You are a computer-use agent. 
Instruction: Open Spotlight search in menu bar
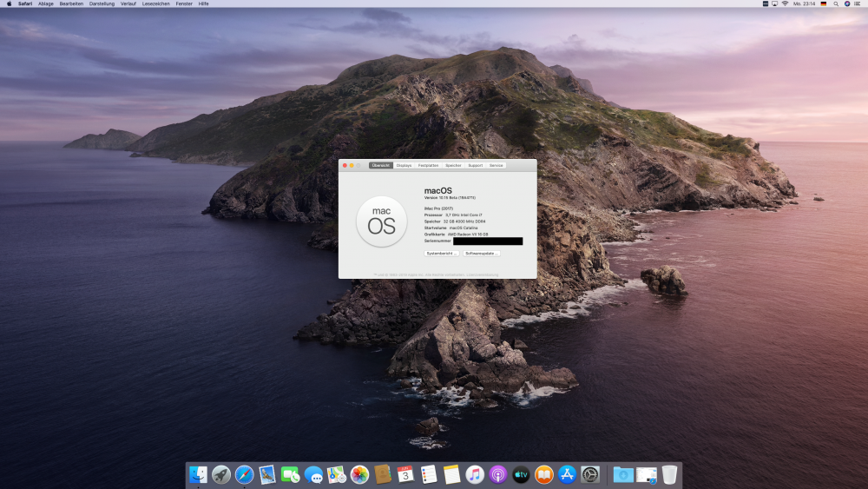[x=836, y=3]
